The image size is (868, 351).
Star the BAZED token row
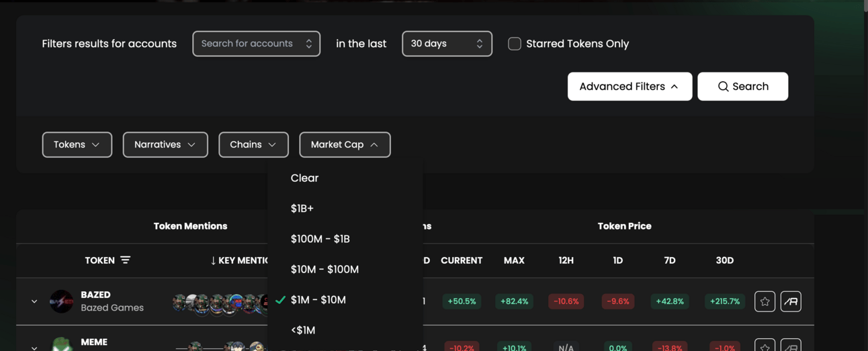point(765,301)
